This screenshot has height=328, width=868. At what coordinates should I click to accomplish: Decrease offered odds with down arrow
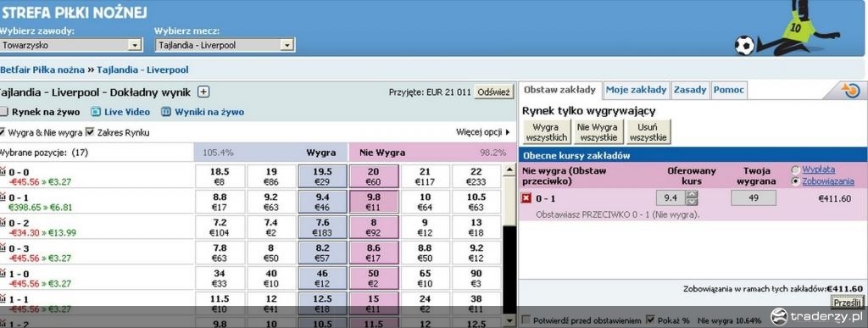(x=692, y=202)
